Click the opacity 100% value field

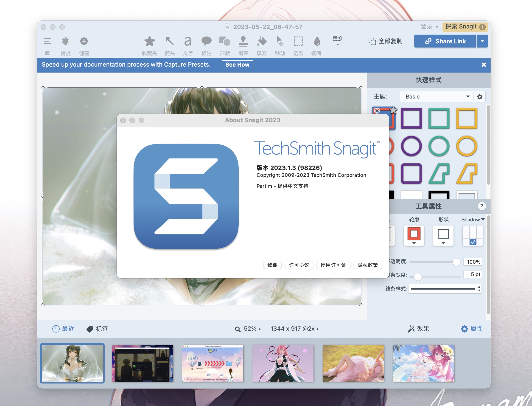(x=473, y=262)
